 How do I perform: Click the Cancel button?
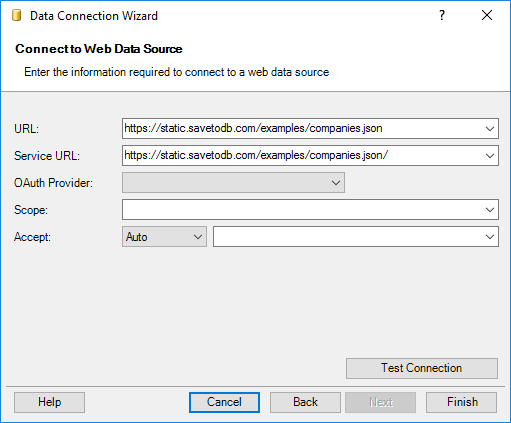click(224, 402)
